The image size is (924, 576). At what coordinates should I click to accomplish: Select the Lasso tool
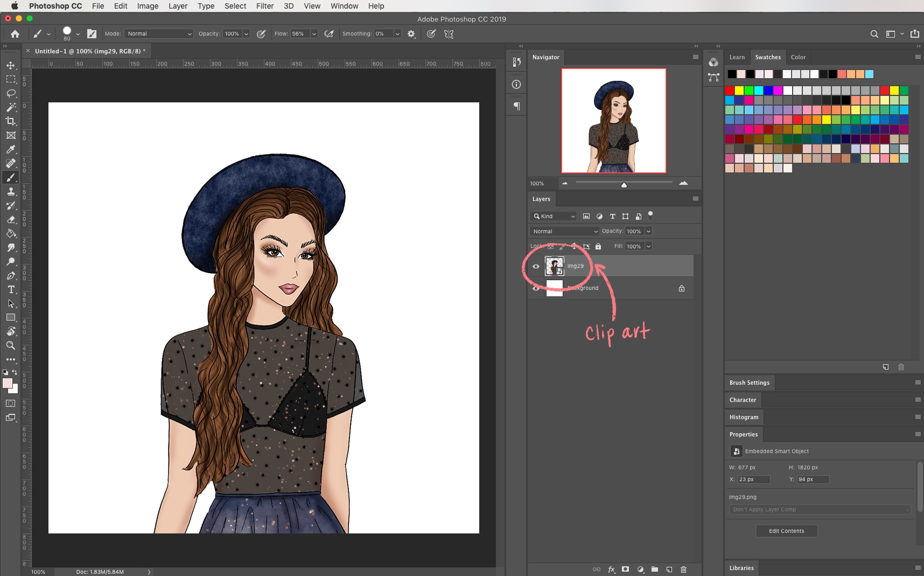tap(11, 93)
